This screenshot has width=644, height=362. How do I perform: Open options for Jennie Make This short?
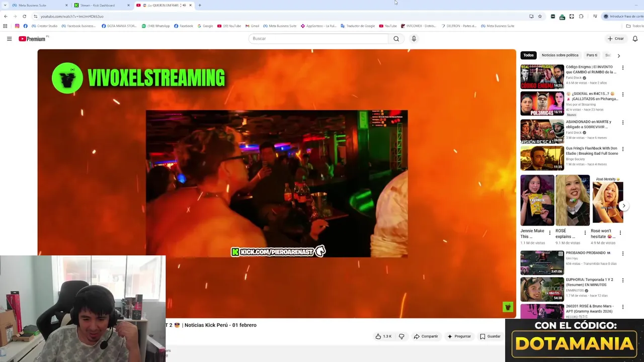coord(549,233)
